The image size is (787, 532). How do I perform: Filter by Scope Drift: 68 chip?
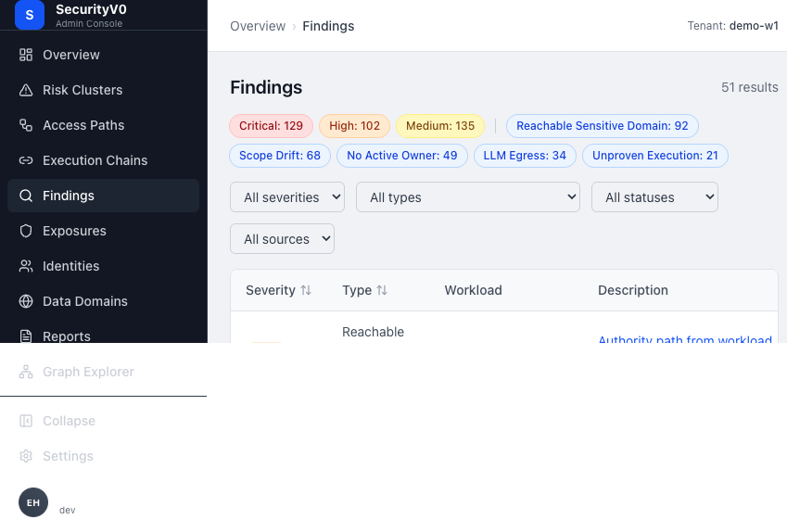coord(280,156)
